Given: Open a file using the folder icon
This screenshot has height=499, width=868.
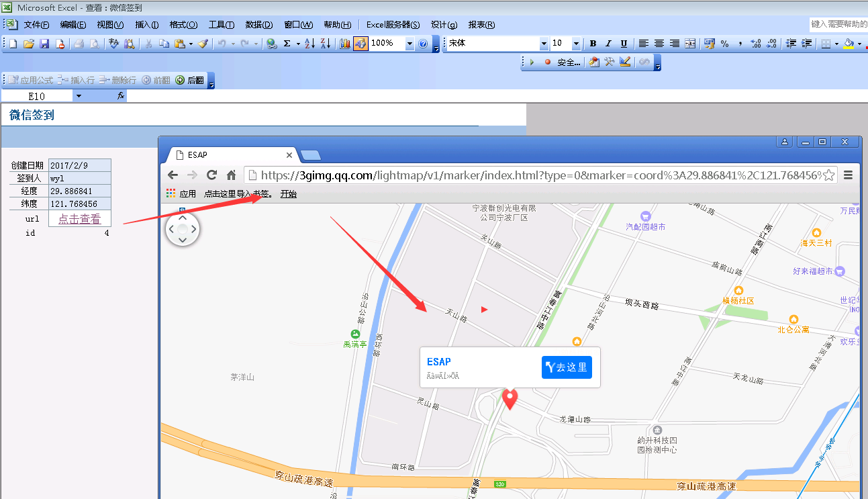Looking at the screenshot, I should pyautogui.click(x=28, y=44).
